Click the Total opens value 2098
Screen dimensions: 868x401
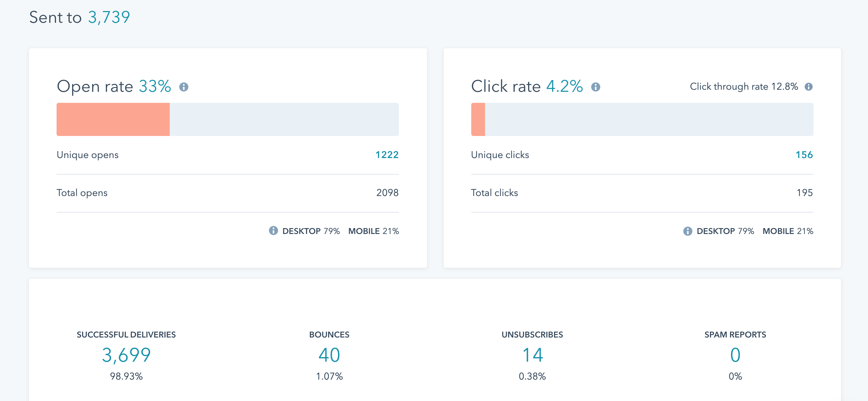click(387, 193)
